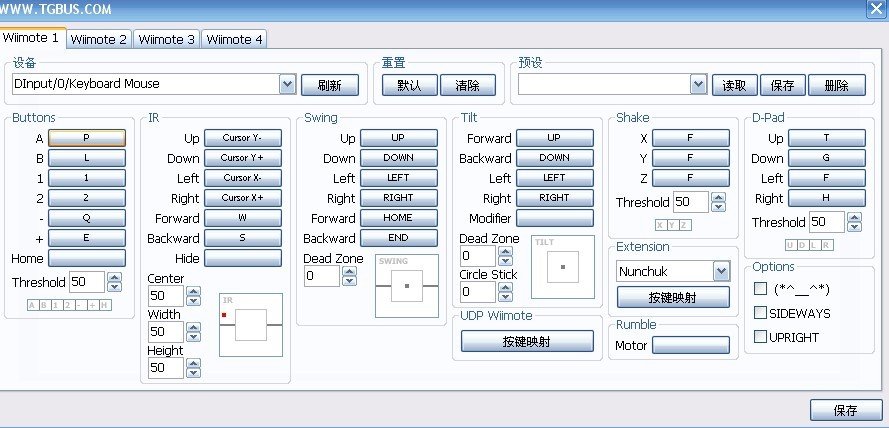This screenshot has height=428, width=889.
Task: Click the 刷新 refresh button
Action: click(329, 85)
